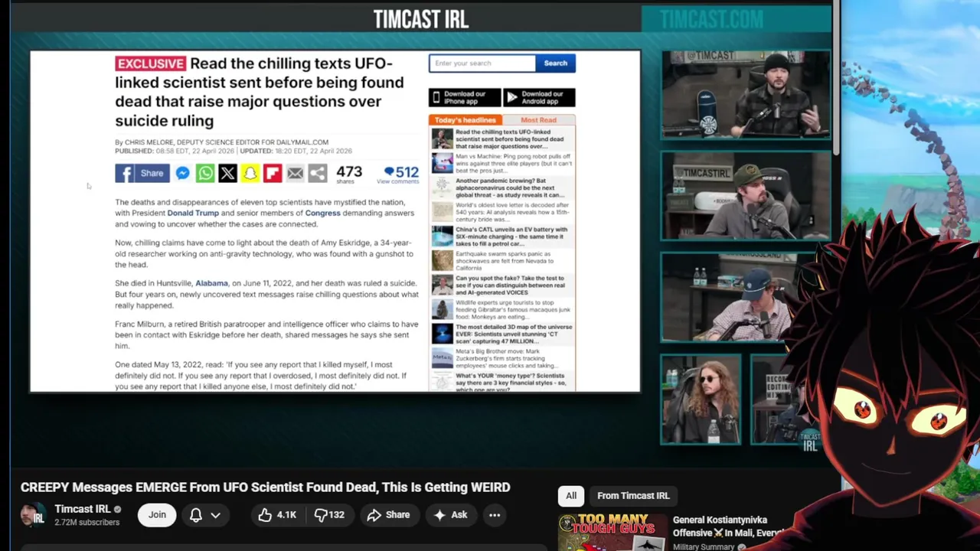Open Too Many Tough Guys video thumbnail

612,533
